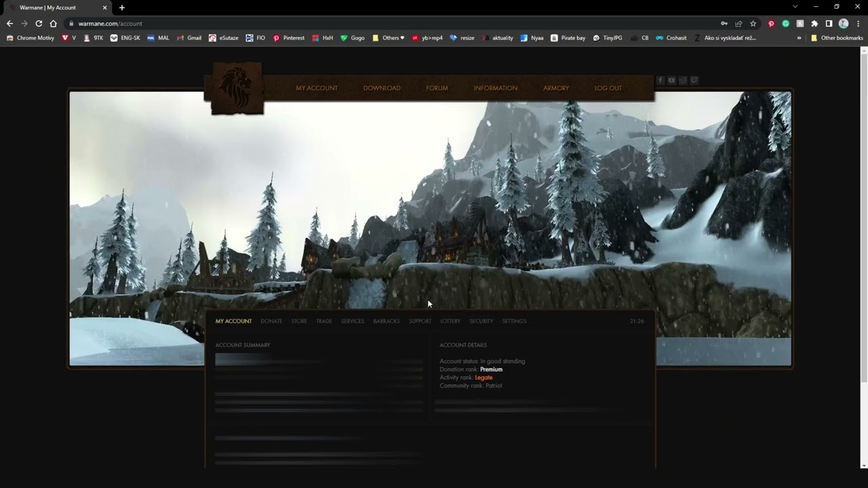Switch to the SECURITY tab
The height and width of the screenshot is (488, 868).
click(x=481, y=321)
